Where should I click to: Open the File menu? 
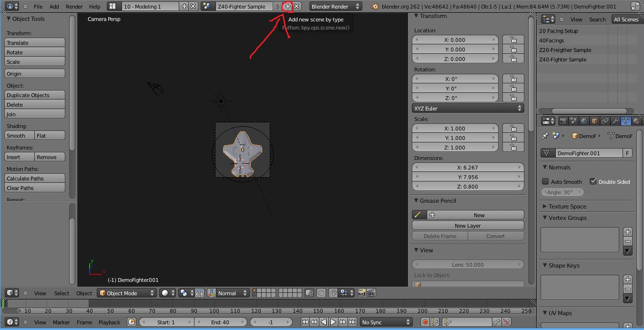coord(38,7)
